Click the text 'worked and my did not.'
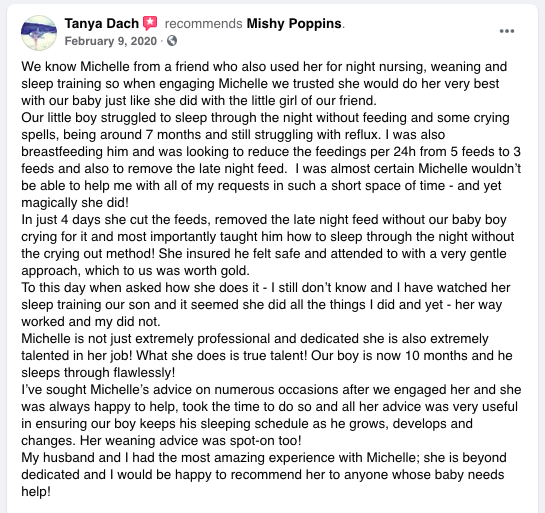This screenshot has height=513, width=545. pyautogui.click(x=91, y=322)
